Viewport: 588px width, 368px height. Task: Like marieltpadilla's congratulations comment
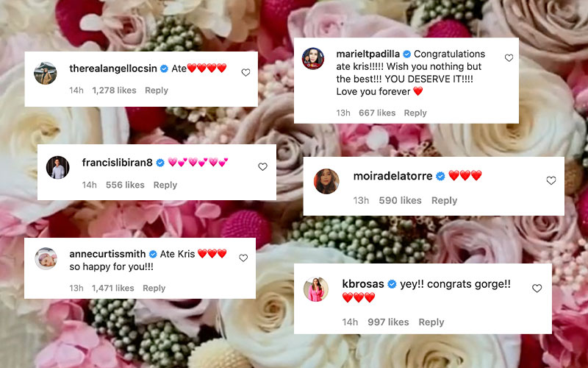coord(509,58)
